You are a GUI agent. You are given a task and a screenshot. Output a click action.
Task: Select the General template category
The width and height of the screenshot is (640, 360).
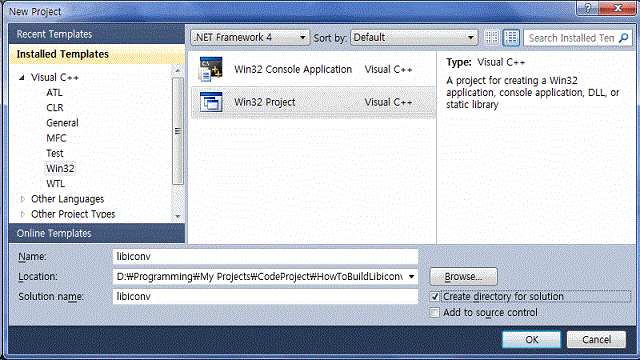pyautogui.click(x=62, y=123)
